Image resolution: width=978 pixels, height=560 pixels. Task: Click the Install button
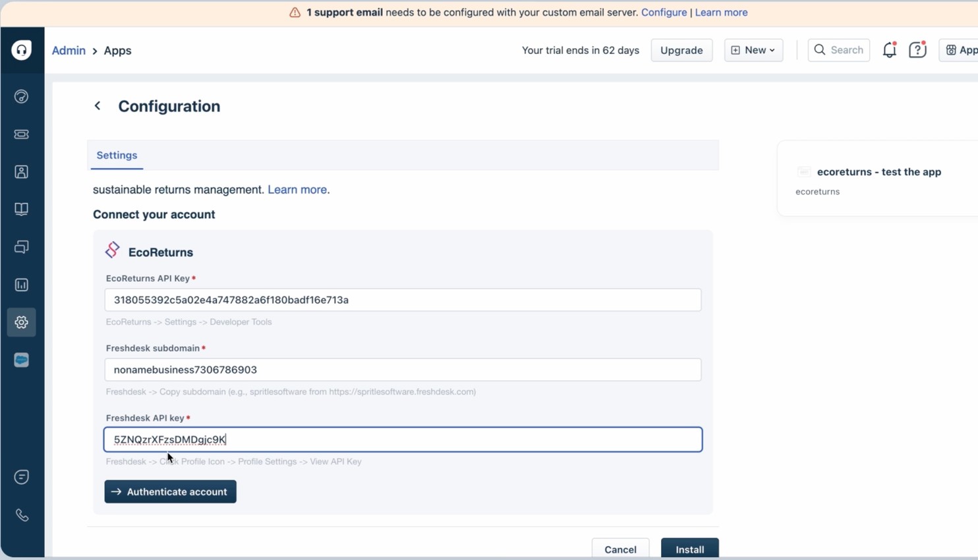tap(690, 549)
